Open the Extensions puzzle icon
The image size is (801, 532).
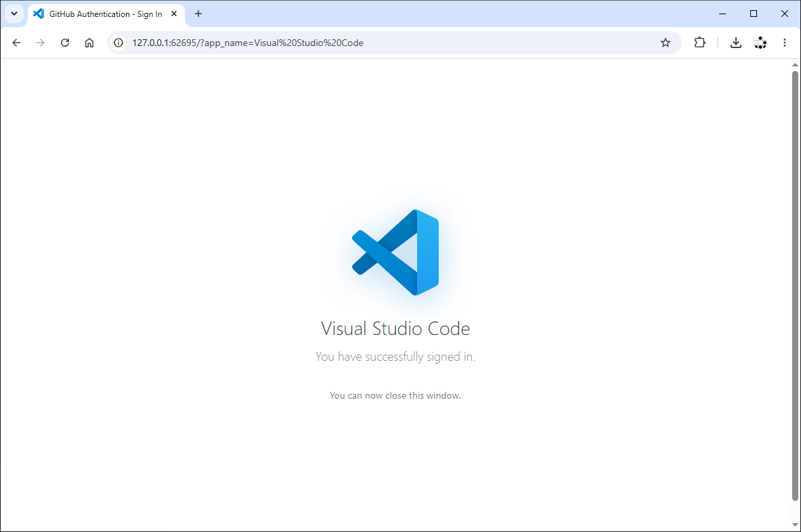point(700,43)
